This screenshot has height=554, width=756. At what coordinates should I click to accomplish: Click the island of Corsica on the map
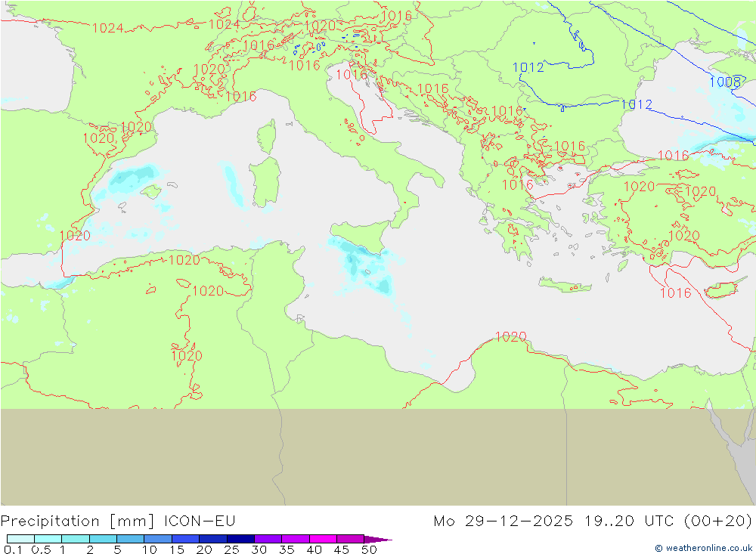[267, 137]
